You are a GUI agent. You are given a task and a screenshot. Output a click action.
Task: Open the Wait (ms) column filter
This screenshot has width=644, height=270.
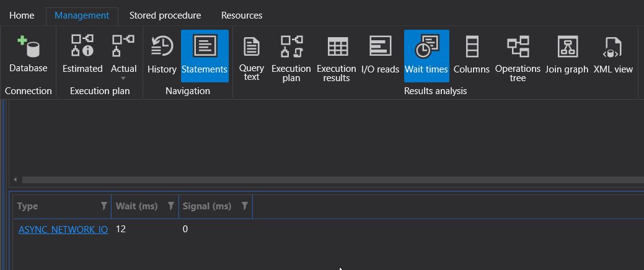click(x=170, y=206)
